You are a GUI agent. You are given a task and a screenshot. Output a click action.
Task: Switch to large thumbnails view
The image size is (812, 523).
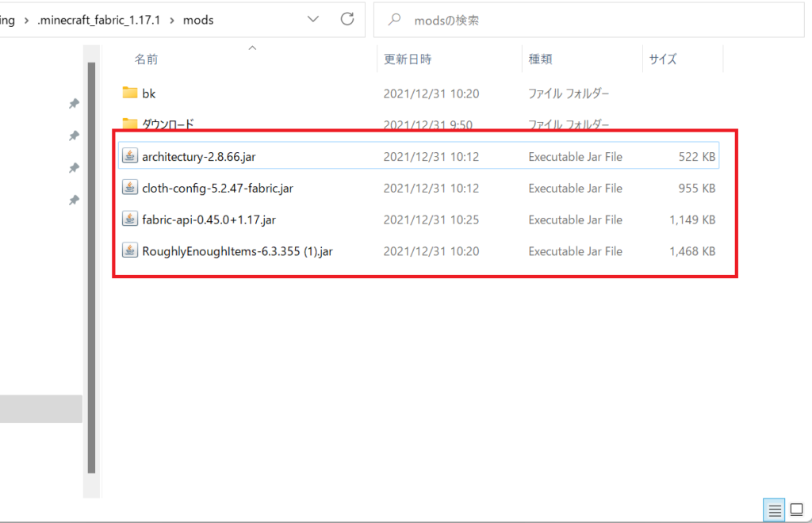pos(796,510)
